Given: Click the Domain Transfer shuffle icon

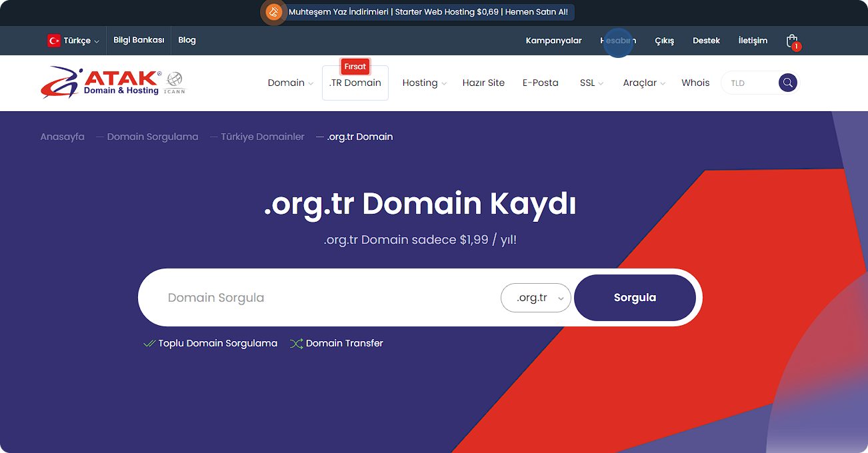Looking at the screenshot, I should 297,344.
